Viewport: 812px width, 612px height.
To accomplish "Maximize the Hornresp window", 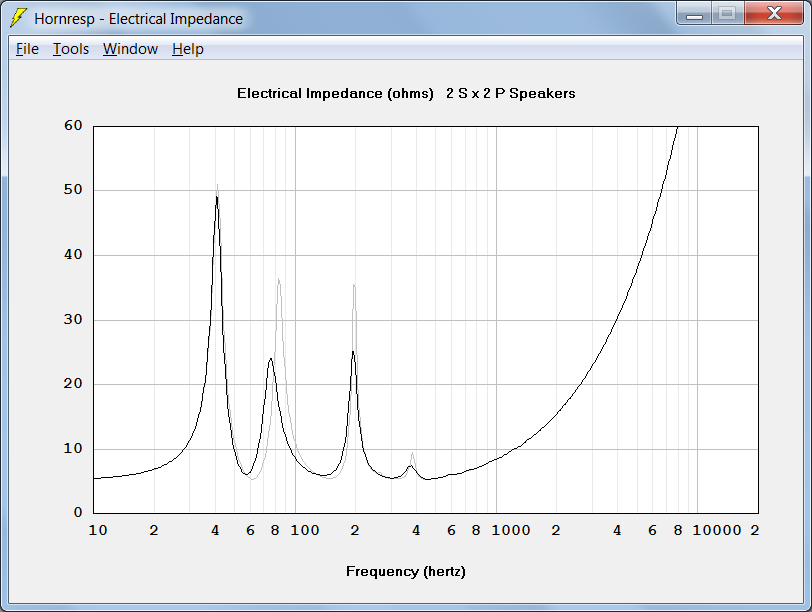I will 728,14.
